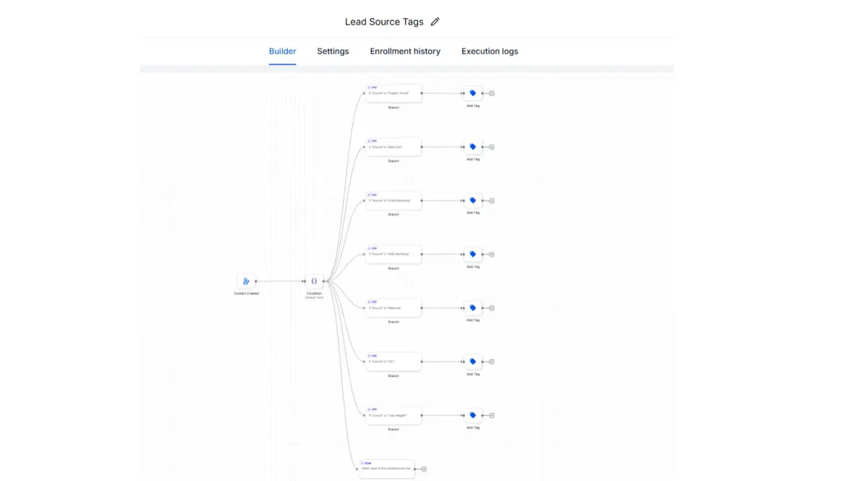The width and height of the screenshot is (868, 481).
Task: View the Execution logs tab
Action: pos(490,51)
